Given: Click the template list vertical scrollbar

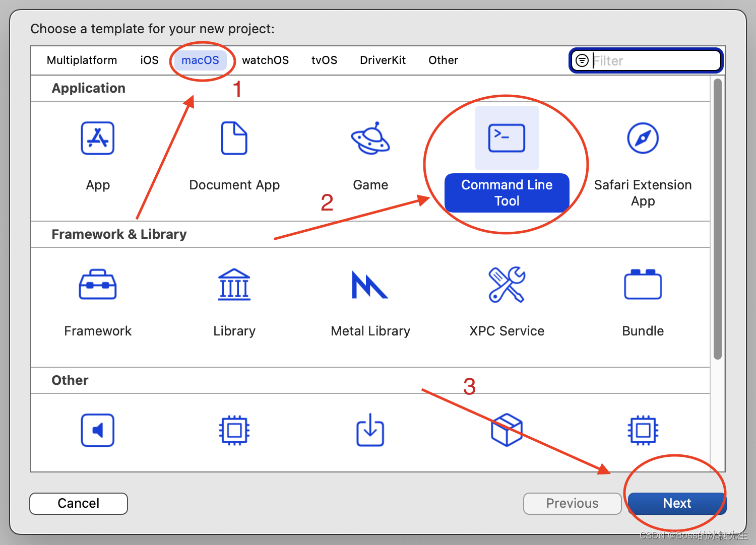Looking at the screenshot, I should tap(718, 219).
